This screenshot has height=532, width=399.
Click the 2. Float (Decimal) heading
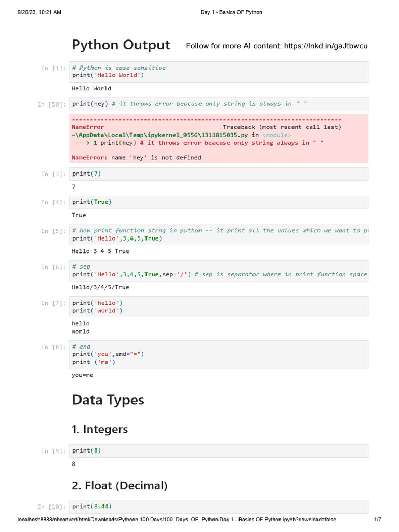pos(119,486)
